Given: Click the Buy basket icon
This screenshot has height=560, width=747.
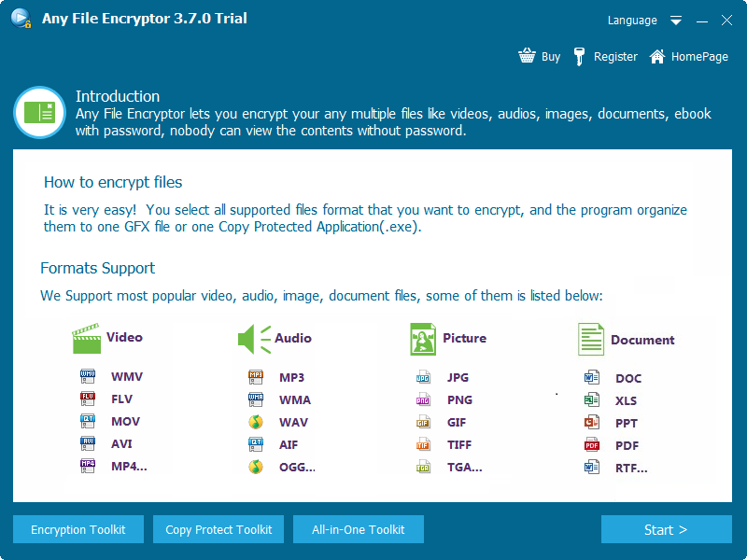Looking at the screenshot, I should pos(527,56).
